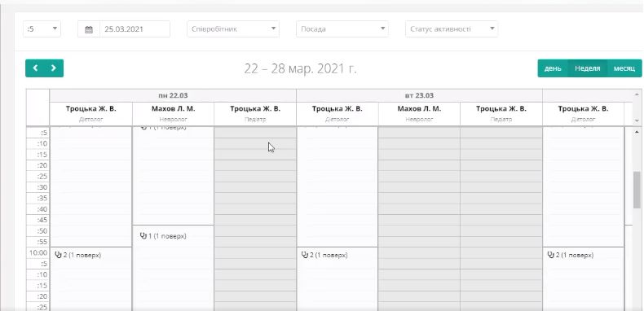Click header scroll-up arrow beside вт 23.03
Screen dimensions: 644x311
pyautogui.click(x=637, y=94)
